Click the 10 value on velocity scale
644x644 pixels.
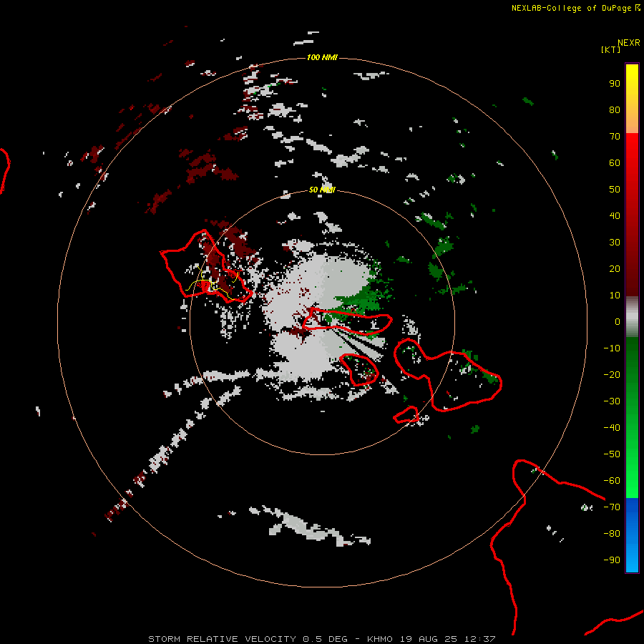coord(615,296)
